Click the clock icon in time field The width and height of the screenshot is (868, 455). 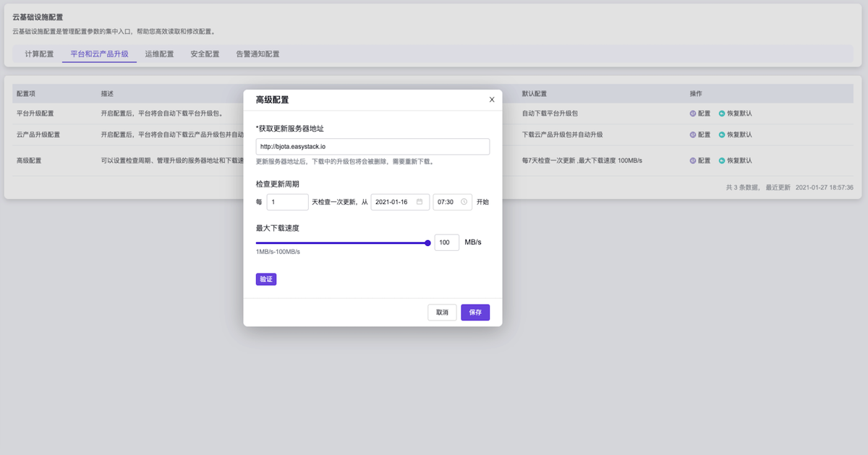464,202
